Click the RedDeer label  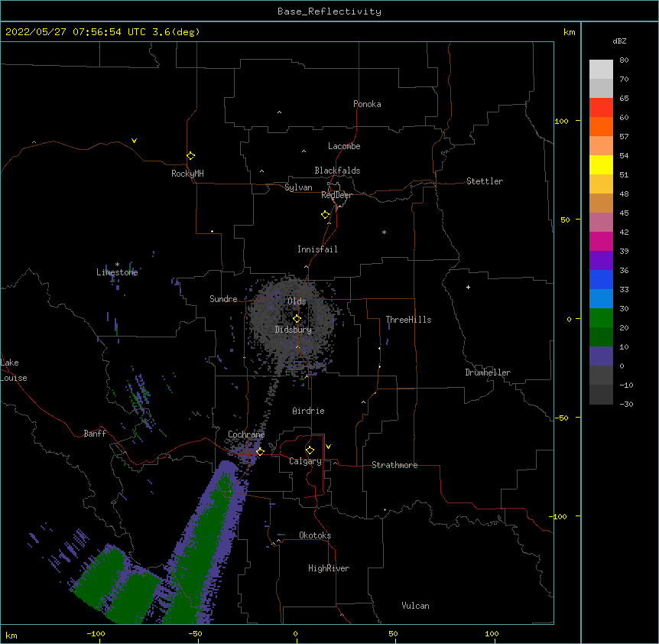[336, 195]
